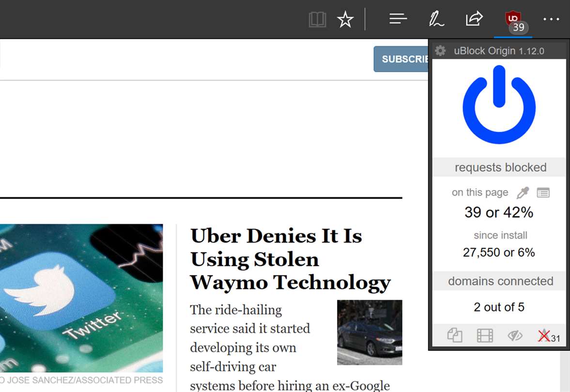Open uBlock dashboard gear icon
Viewport: 570px width, 392px height.
(x=440, y=50)
